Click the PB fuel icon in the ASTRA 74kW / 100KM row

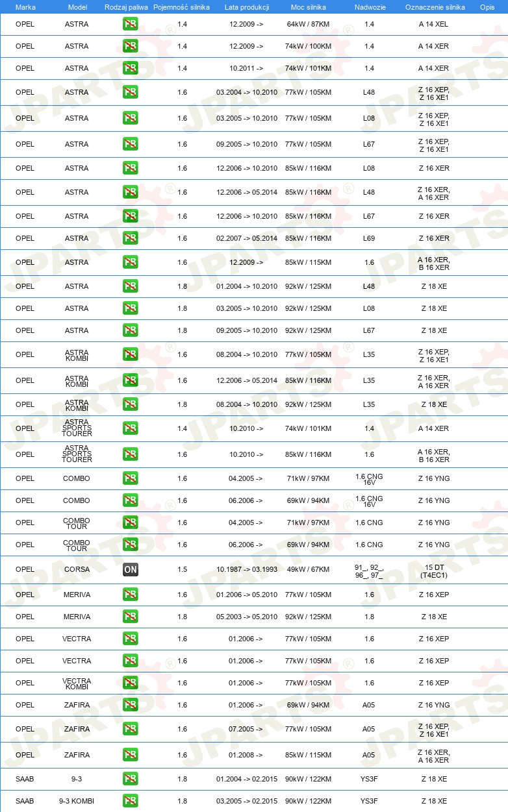tap(131, 46)
